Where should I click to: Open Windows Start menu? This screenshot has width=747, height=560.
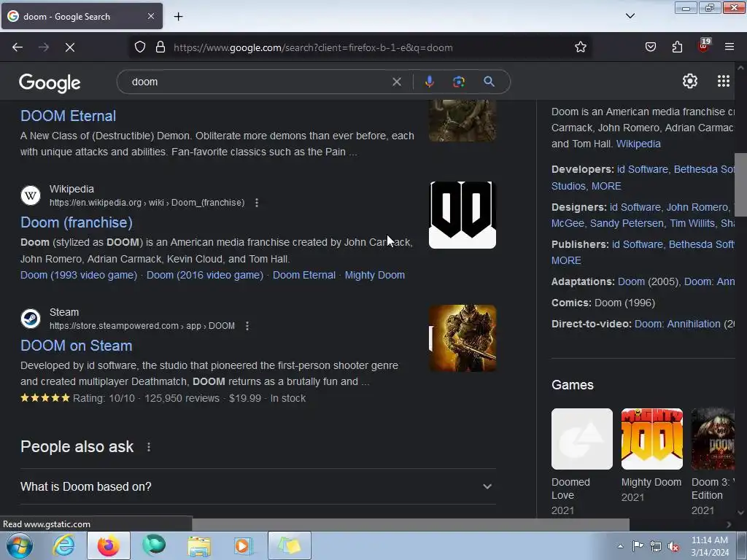20,545
